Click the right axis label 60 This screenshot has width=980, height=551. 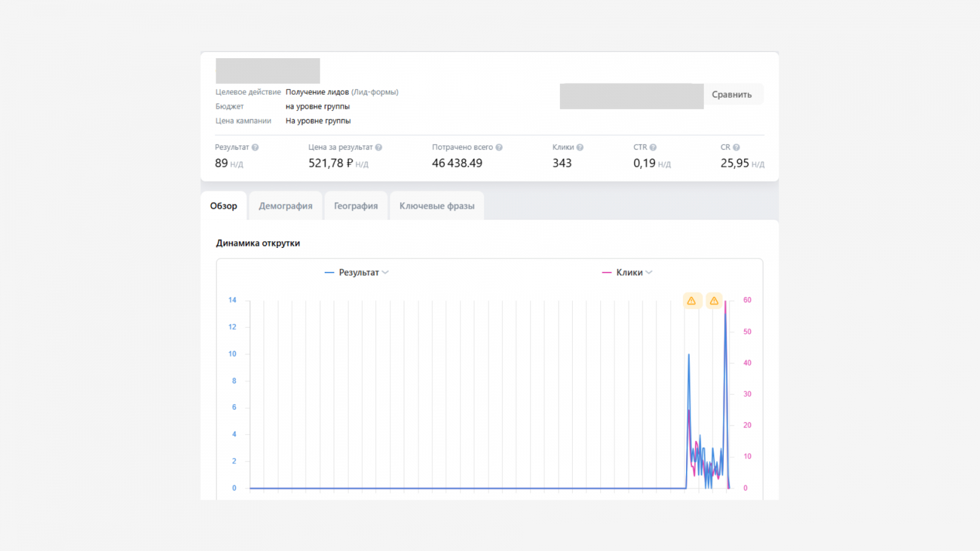(747, 300)
